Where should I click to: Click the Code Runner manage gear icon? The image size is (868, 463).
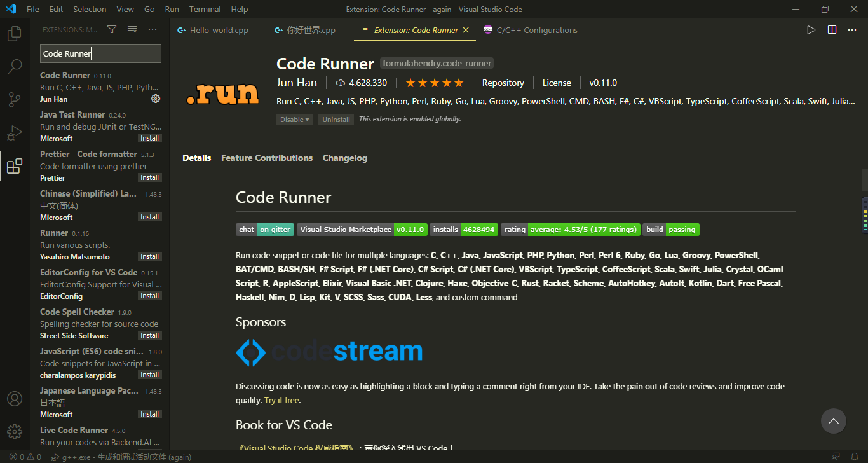point(156,99)
